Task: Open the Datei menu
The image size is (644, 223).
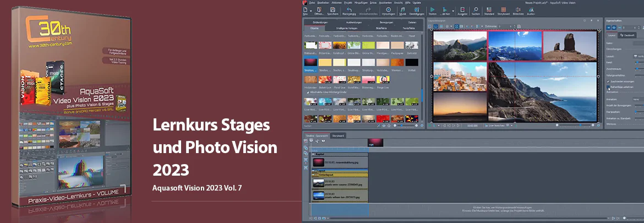Action: pyautogui.click(x=313, y=2)
